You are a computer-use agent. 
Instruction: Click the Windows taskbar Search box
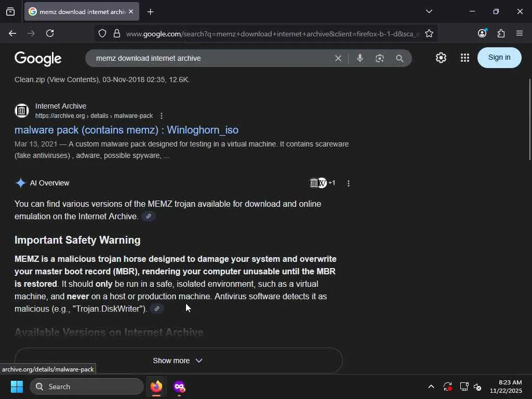click(x=87, y=387)
